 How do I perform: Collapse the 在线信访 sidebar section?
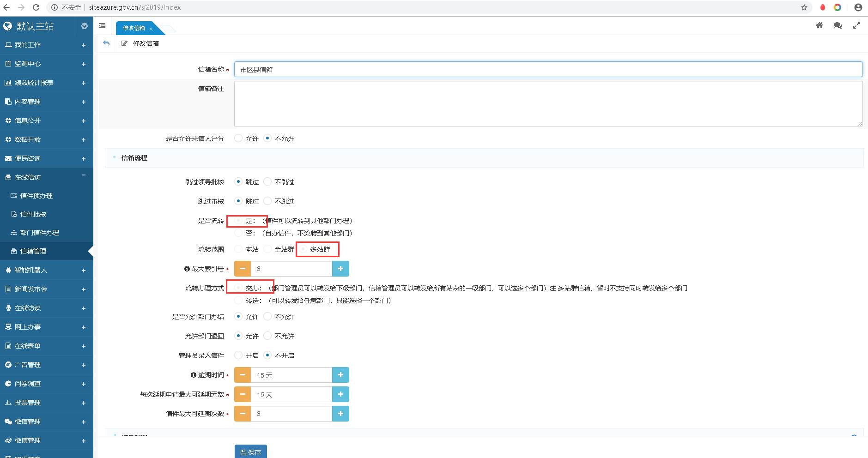[84, 175]
